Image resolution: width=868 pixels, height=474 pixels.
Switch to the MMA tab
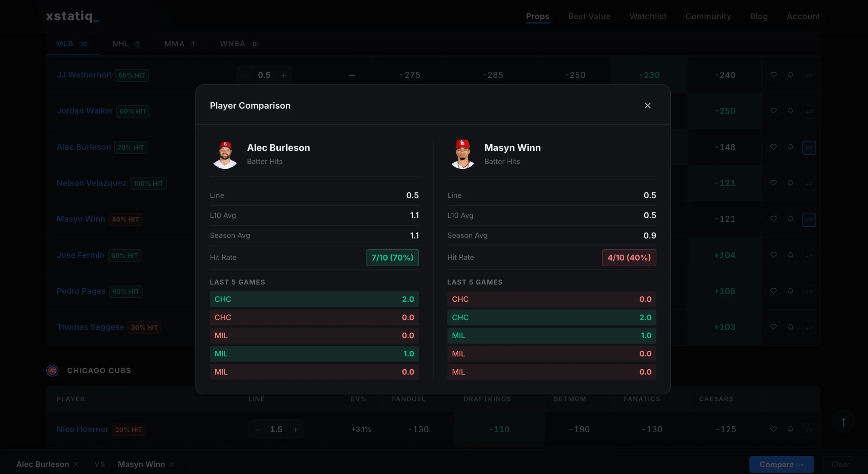click(x=180, y=44)
